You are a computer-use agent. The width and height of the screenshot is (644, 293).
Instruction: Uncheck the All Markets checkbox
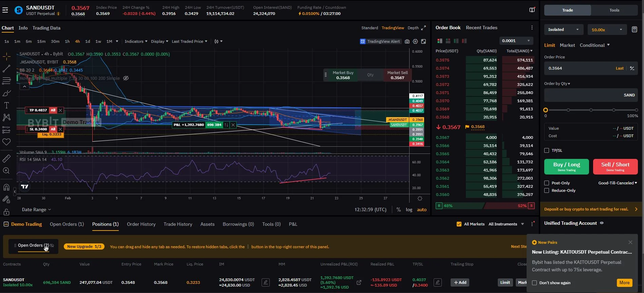point(459,224)
